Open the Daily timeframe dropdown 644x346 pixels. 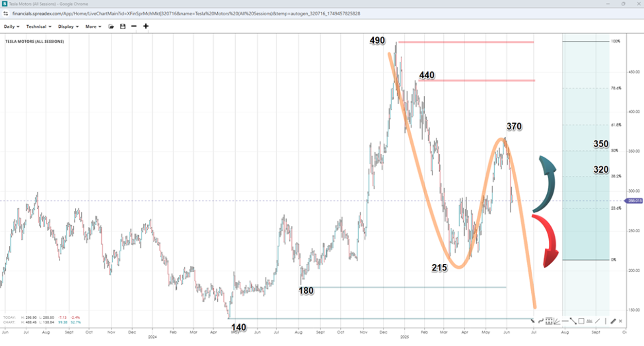tap(12, 26)
